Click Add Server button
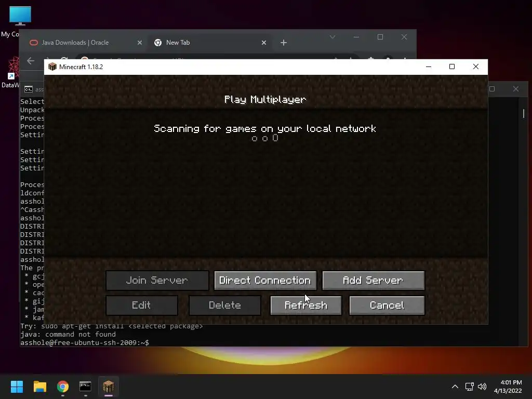Viewport: 532px width, 399px height. click(373, 280)
